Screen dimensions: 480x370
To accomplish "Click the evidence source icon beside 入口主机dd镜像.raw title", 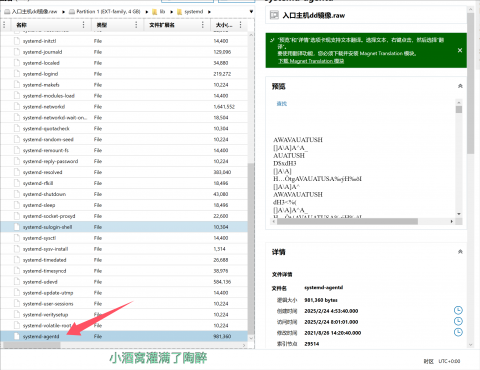I will (274, 15).
